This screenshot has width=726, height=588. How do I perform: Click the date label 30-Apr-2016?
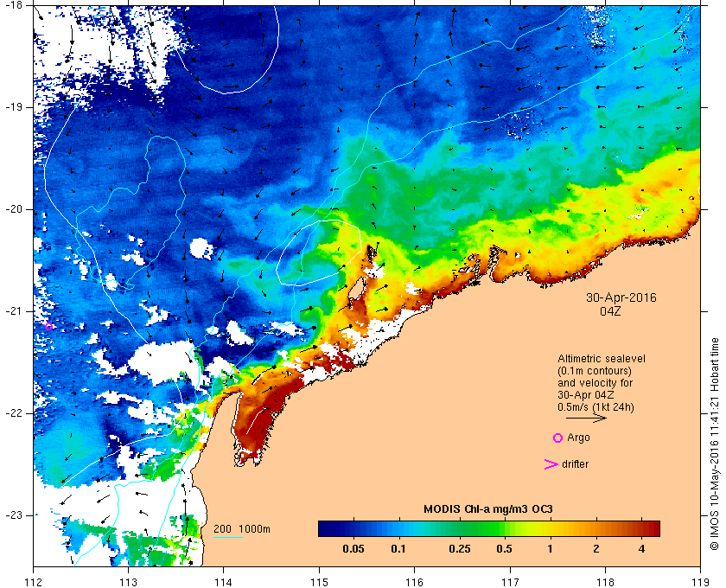point(621,297)
